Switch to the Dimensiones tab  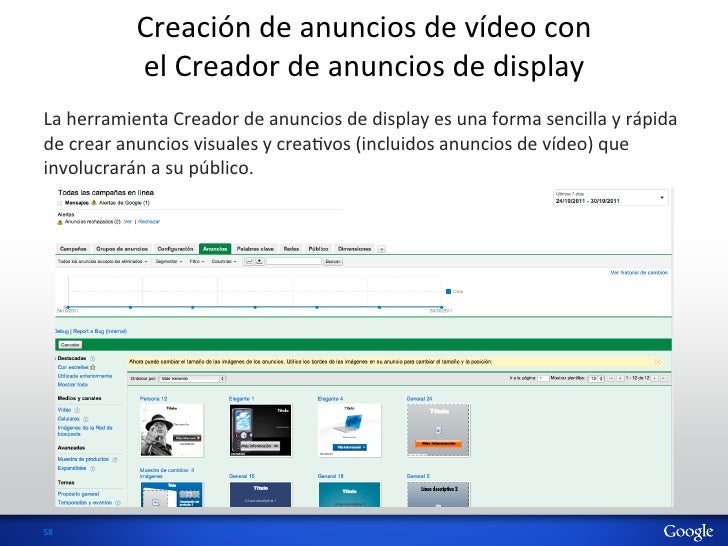click(x=354, y=249)
